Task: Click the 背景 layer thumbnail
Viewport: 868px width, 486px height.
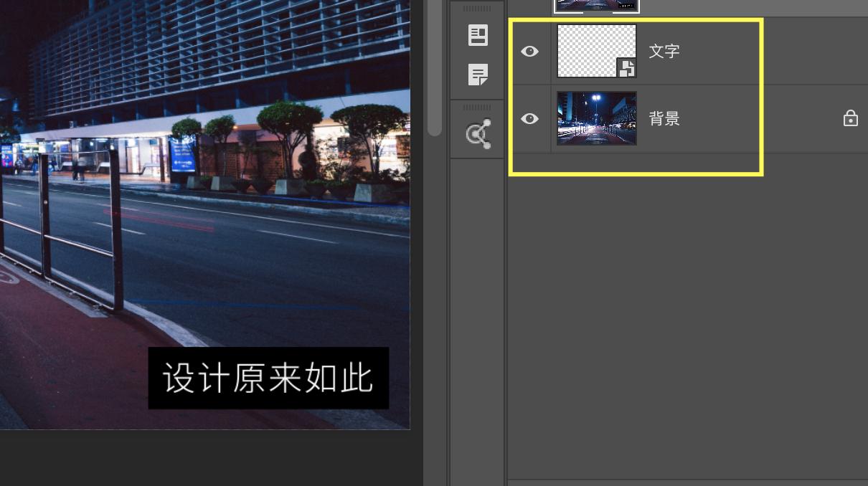Action: [x=596, y=118]
